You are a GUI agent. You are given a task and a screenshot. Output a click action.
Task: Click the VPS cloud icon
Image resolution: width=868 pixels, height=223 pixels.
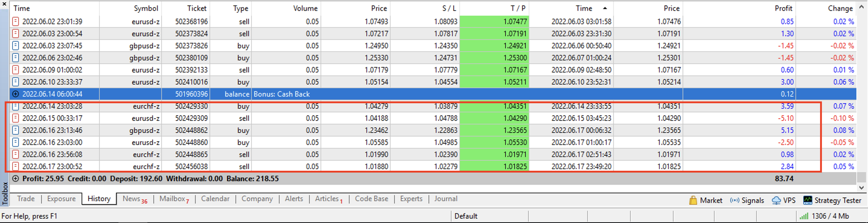click(776, 200)
